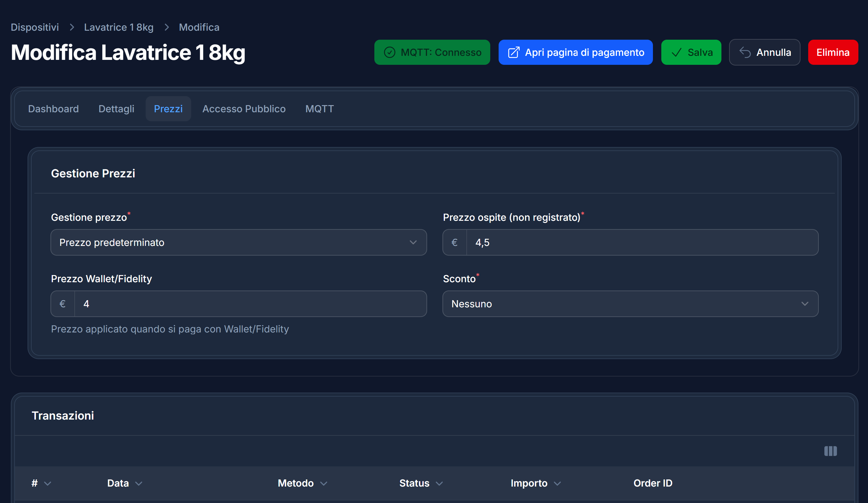868x503 pixels.
Task: Click the Metodo column sort chevron
Action: (x=324, y=483)
